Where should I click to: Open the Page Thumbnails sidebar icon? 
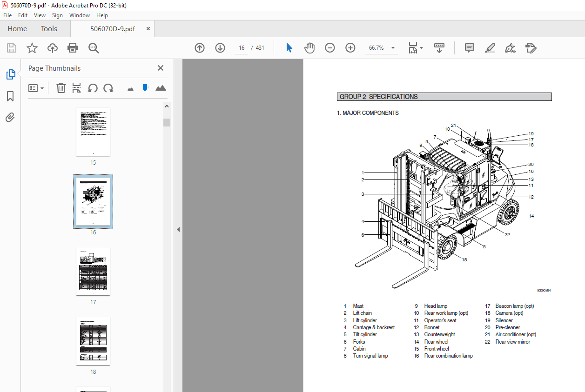[10, 74]
